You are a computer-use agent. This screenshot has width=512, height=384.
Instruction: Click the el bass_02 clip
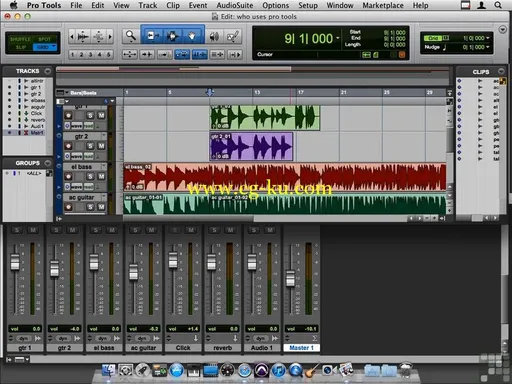[284, 177]
